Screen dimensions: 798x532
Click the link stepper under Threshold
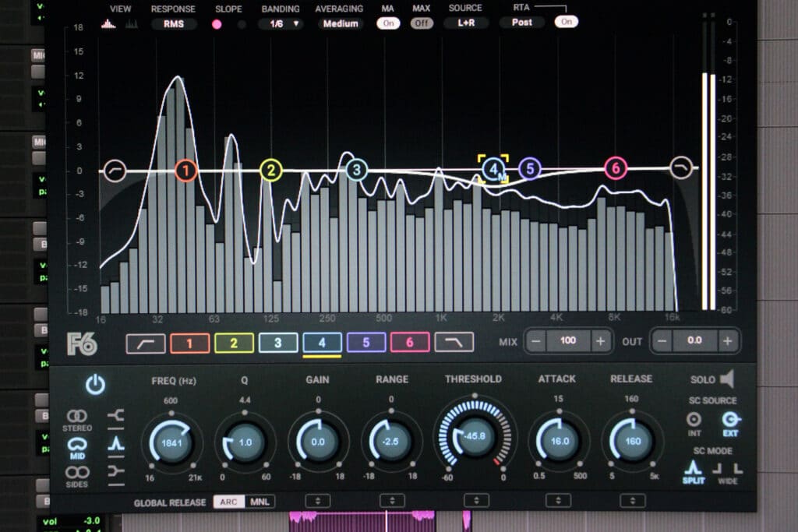pos(476,501)
